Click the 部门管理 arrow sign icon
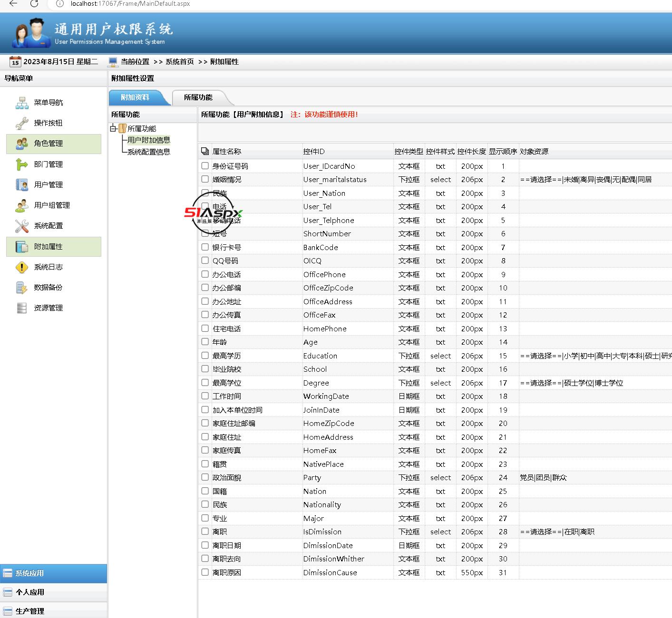672x618 pixels. [22, 164]
